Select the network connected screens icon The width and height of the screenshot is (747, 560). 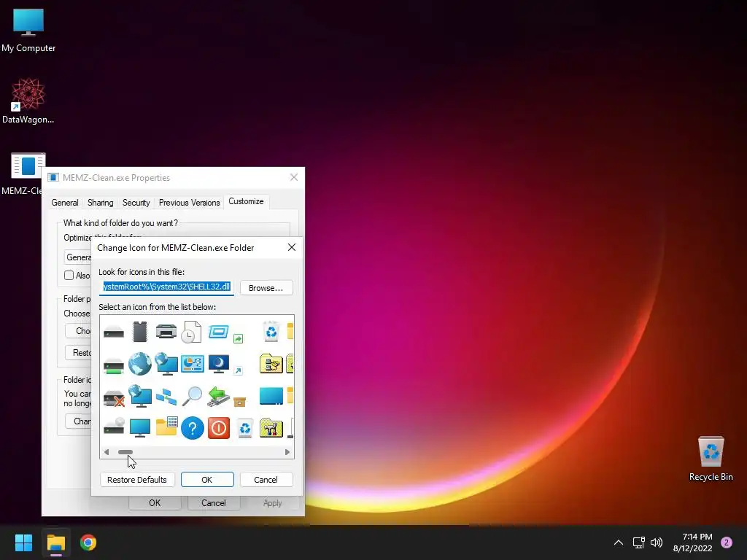pyautogui.click(x=166, y=396)
